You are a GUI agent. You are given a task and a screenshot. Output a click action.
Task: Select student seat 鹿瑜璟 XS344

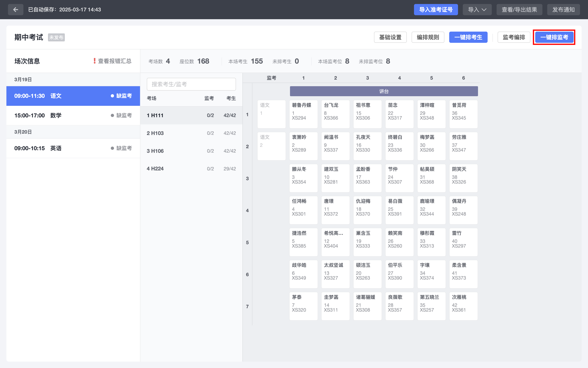pyautogui.click(x=432, y=210)
